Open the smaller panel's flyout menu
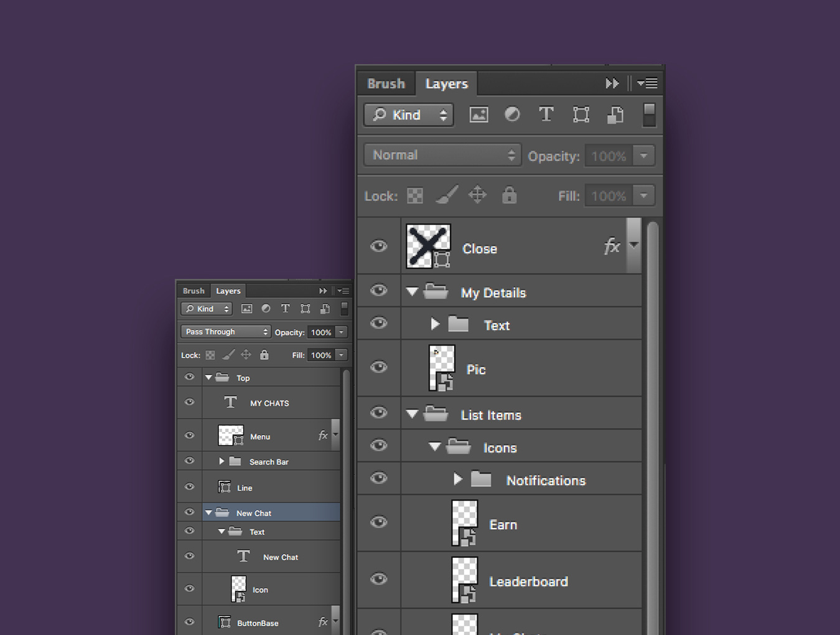The image size is (840, 635). pyautogui.click(x=343, y=291)
